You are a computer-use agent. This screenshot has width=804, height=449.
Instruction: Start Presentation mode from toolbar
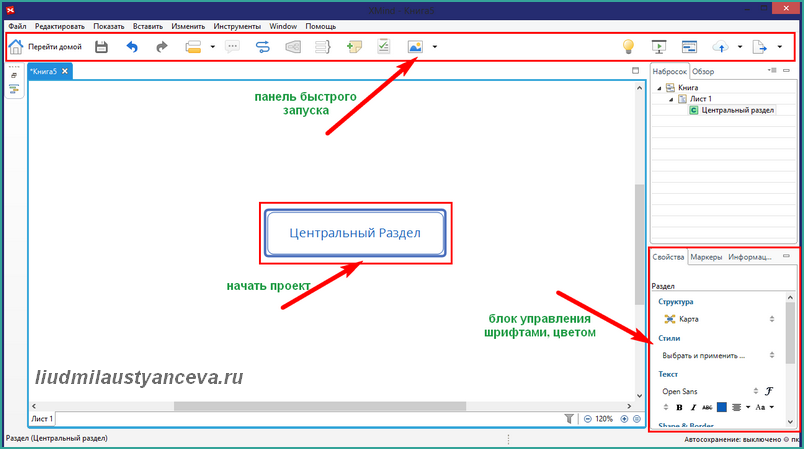tap(659, 47)
